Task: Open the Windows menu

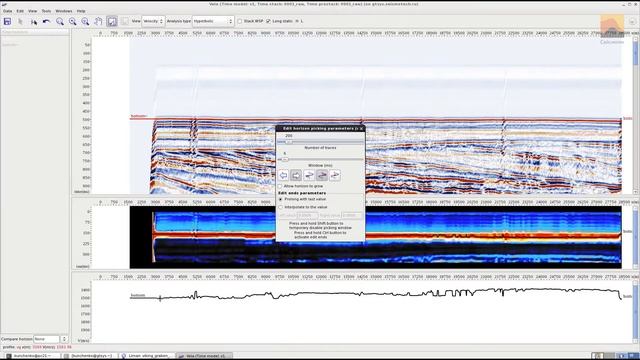Action: tap(64, 11)
